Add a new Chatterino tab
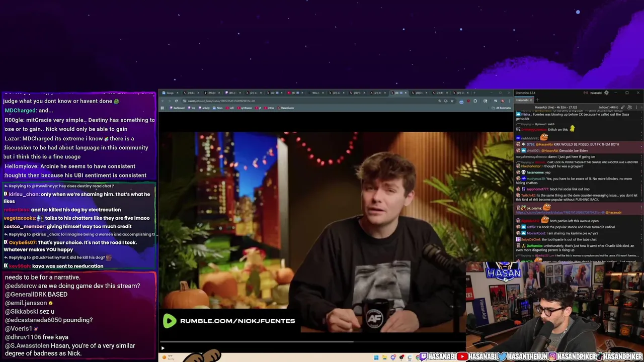 click(537, 100)
